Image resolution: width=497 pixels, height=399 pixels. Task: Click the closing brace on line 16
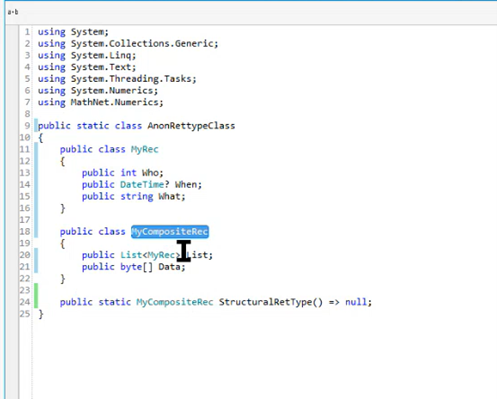62,208
